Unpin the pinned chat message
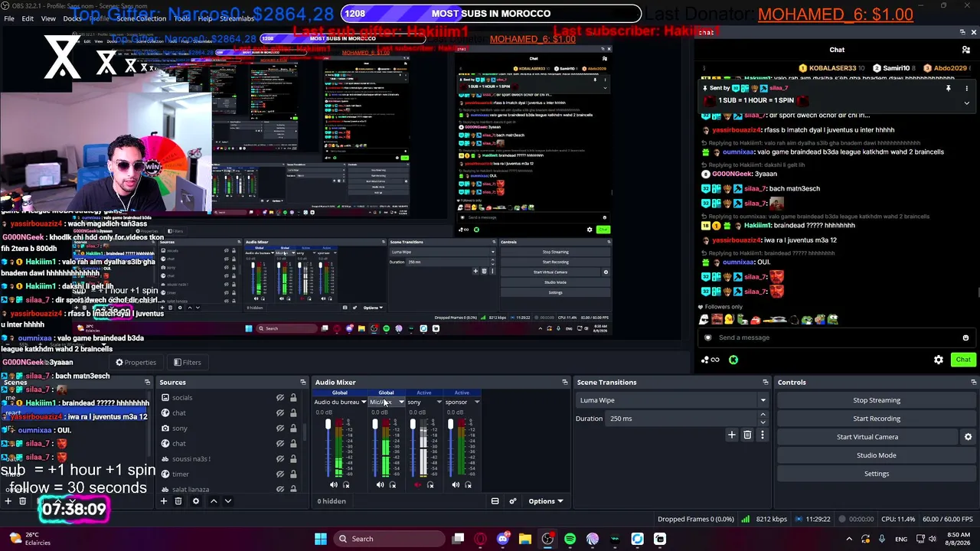 [x=948, y=89]
